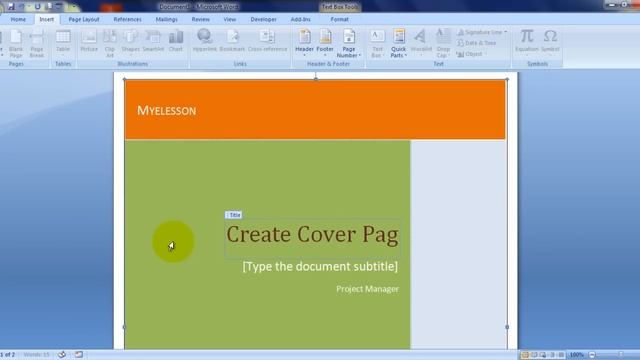Click the Undo button in the title bar

(x=22, y=7)
